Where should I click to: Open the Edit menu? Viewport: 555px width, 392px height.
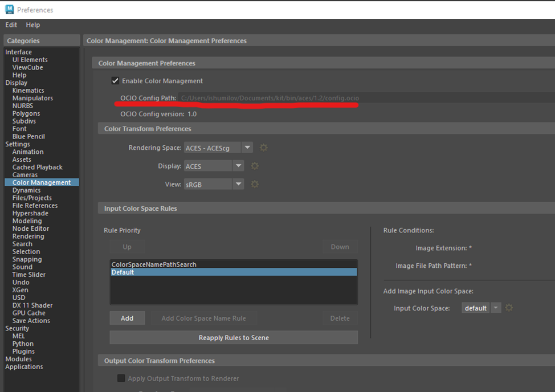pyautogui.click(x=11, y=24)
